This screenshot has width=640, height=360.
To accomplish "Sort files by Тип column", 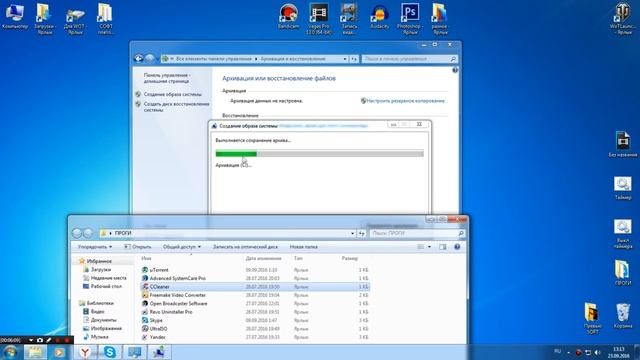I will pos(298,258).
